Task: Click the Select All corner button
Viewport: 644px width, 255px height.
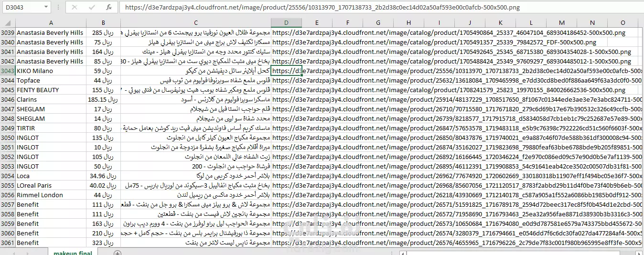Action: [x=8, y=23]
